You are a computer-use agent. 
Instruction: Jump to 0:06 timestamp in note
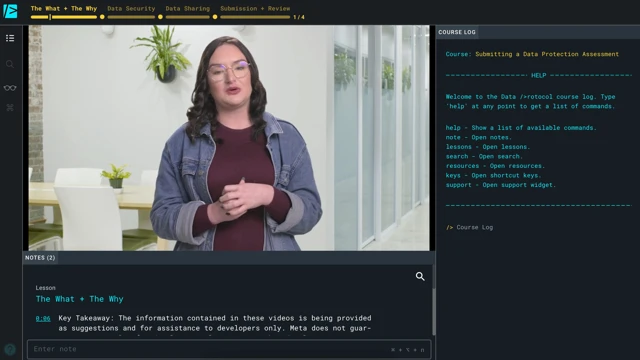(x=43, y=318)
